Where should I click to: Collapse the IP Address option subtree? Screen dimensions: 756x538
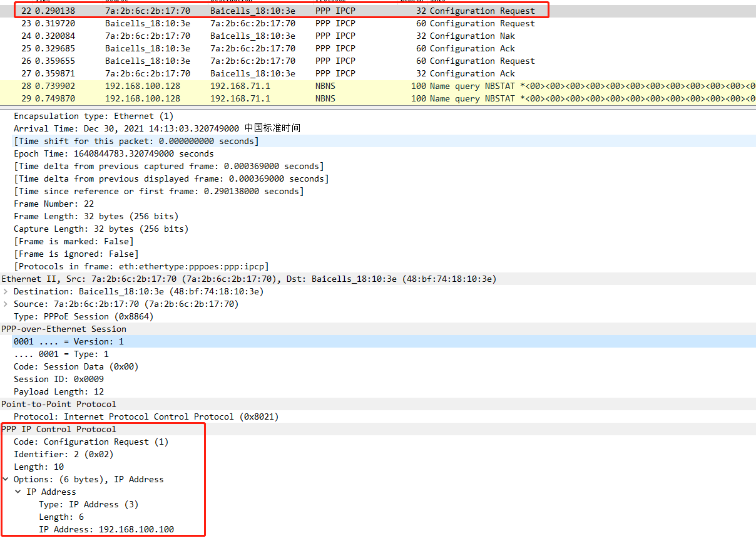[18, 492]
